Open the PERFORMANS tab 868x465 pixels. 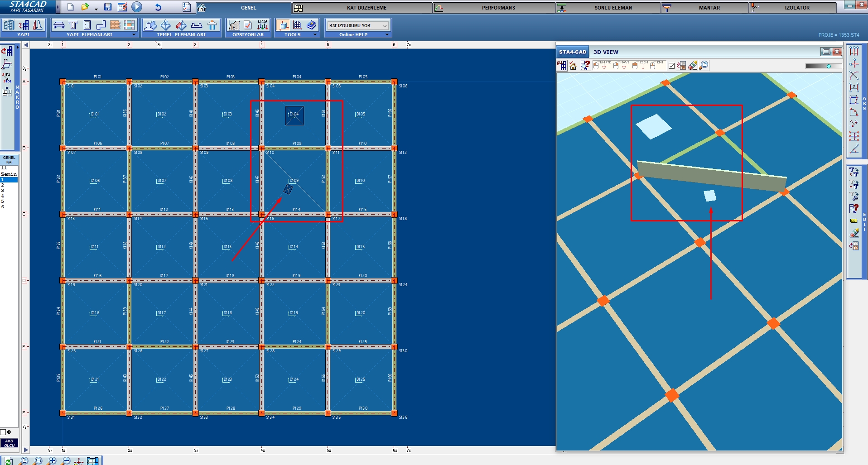[498, 8]
